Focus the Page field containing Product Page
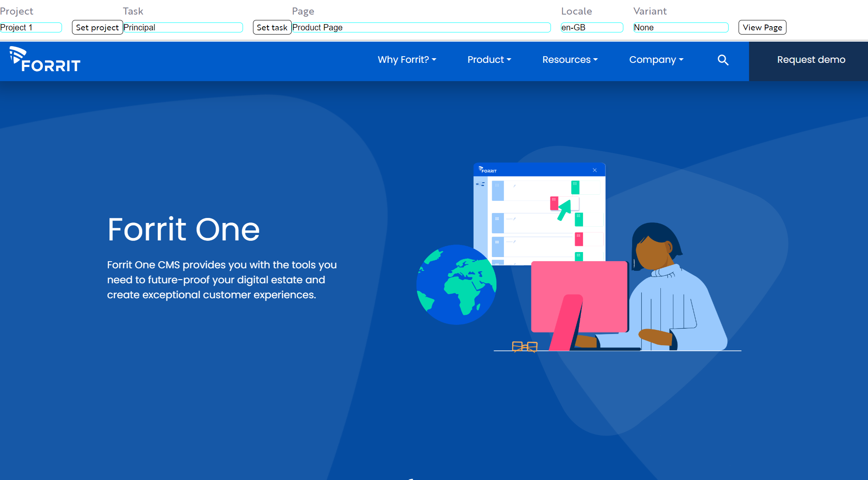Image resolution: width=868 pixels, height=480 pixels. (421, 27)
